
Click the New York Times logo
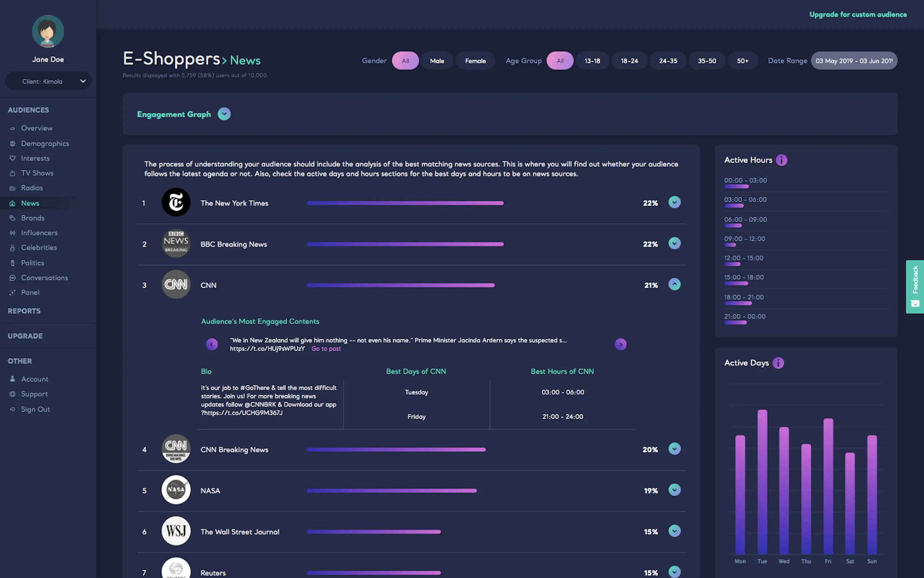pyautogui.click(x=176, y=202)
